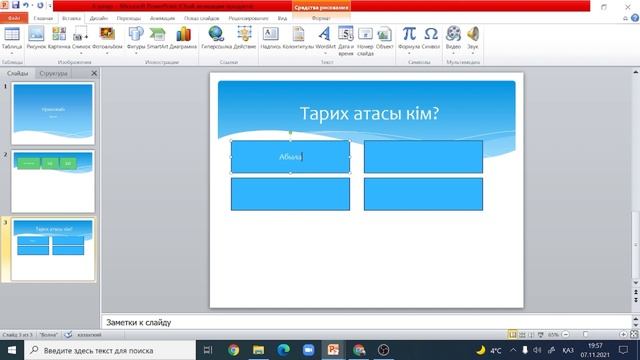Collapse the ribbon with the caret button
640x360 pixels.
pyautogui.click(x=625, y=18)
